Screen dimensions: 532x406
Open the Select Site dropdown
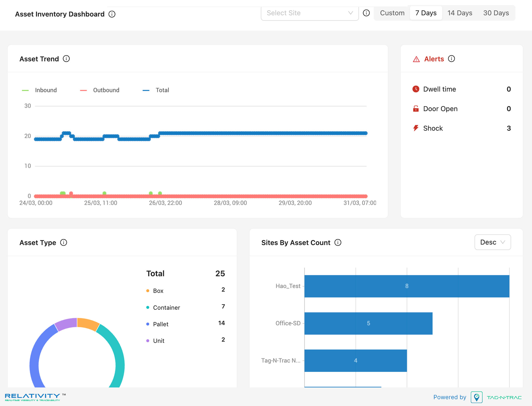click(310, 13)
